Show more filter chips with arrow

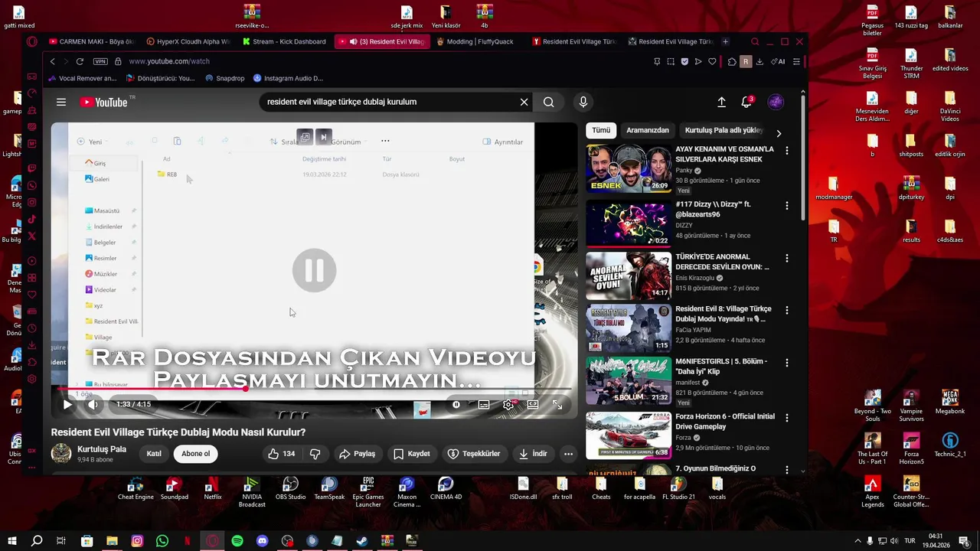pyautogui.click(x=779, y=133)
